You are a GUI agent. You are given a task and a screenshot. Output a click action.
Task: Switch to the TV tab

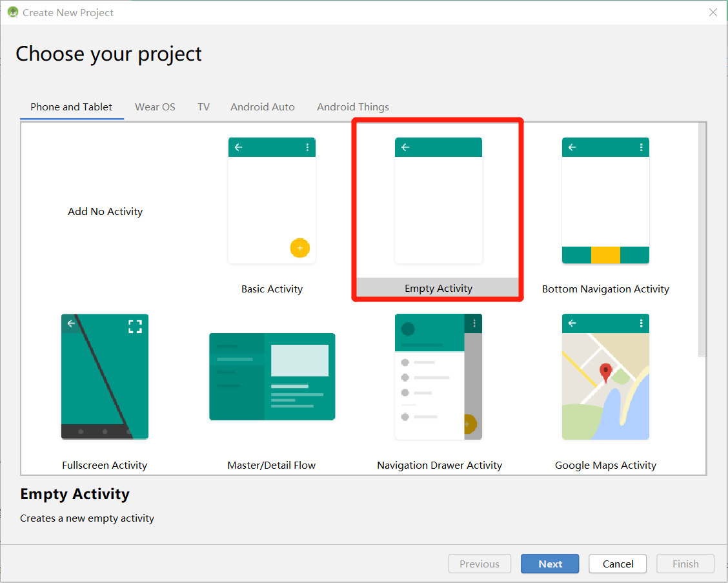pyautogui.click(x=203, y=107)
